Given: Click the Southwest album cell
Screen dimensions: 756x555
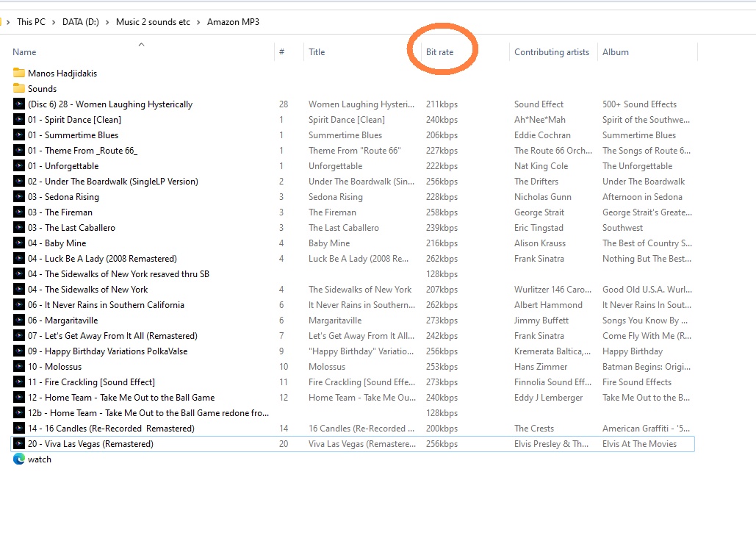Looking at the screenshot, I should tap(622, 228).
